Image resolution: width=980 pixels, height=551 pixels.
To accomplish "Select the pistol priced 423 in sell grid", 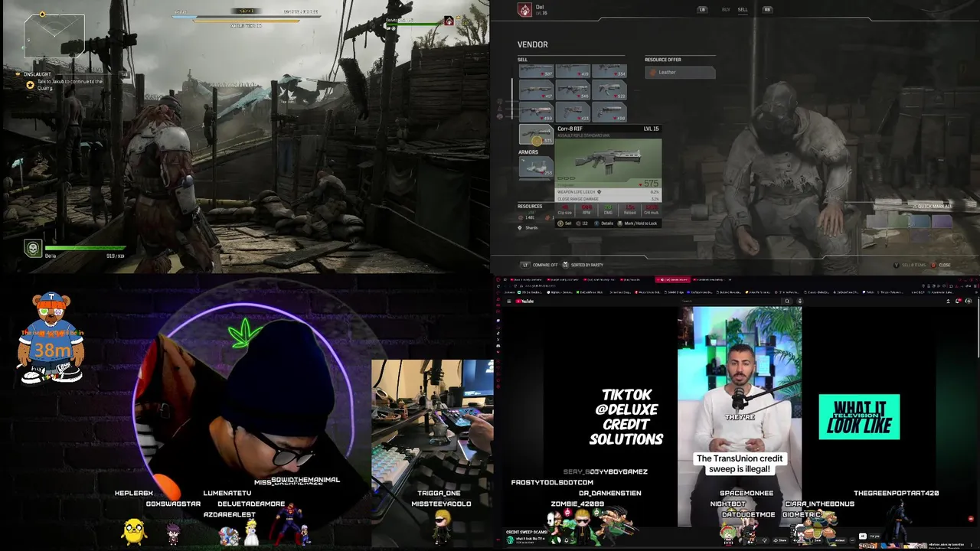I will tap(573, 112).
